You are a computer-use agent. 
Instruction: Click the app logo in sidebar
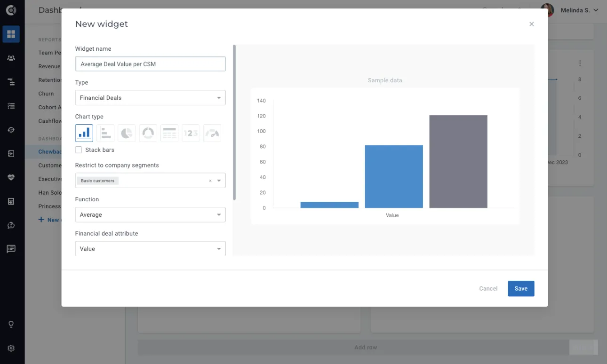pos(11,10)
